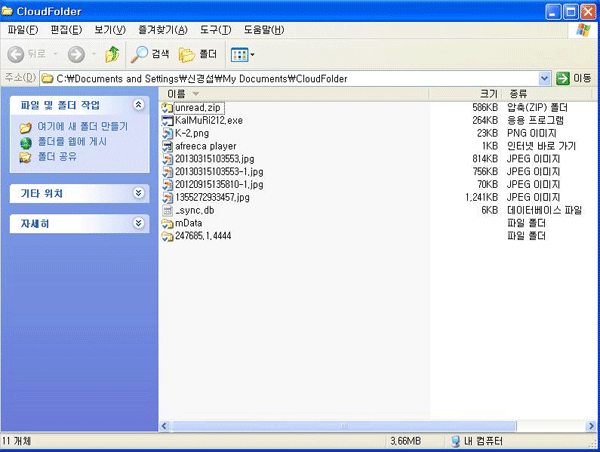Select the _sync.db file icon
This screenshot has height=452, width=600.
coord(167,210)
